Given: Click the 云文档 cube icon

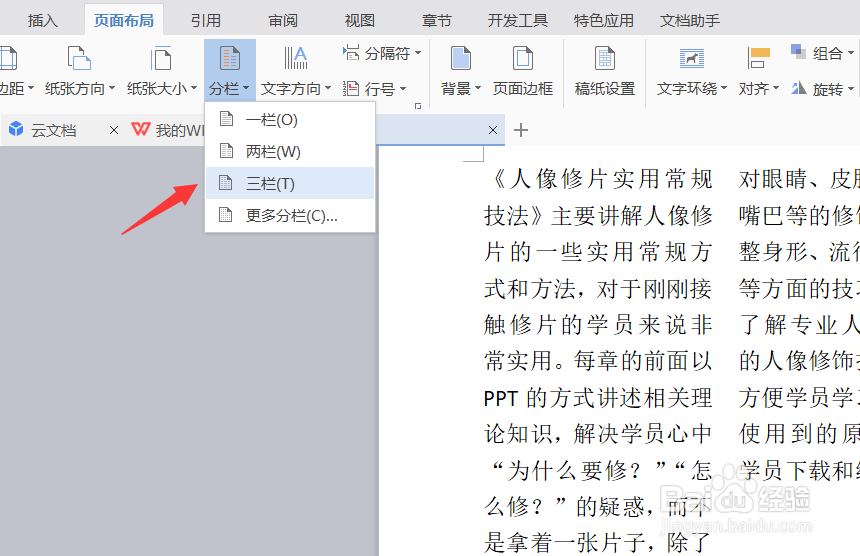Looking at the screenshot, I should [x=16, y=129].
